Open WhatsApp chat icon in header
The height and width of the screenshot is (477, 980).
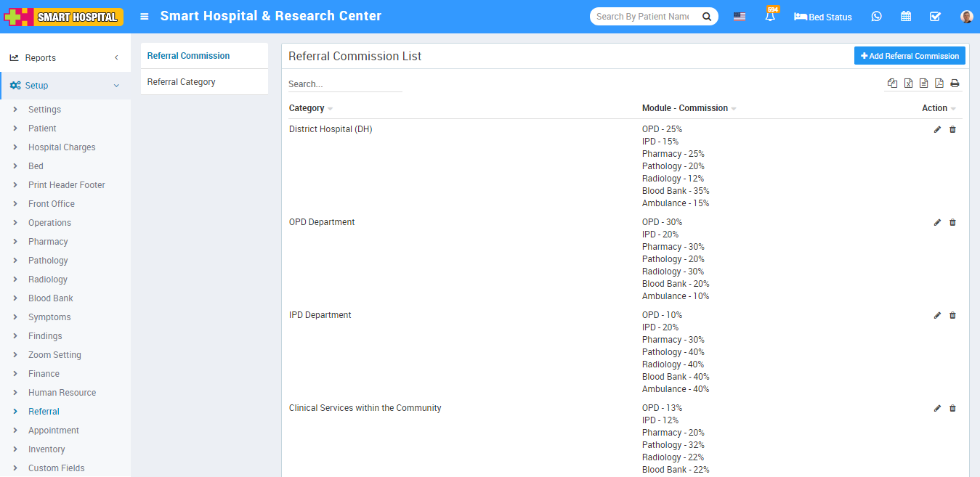(877, 17)
